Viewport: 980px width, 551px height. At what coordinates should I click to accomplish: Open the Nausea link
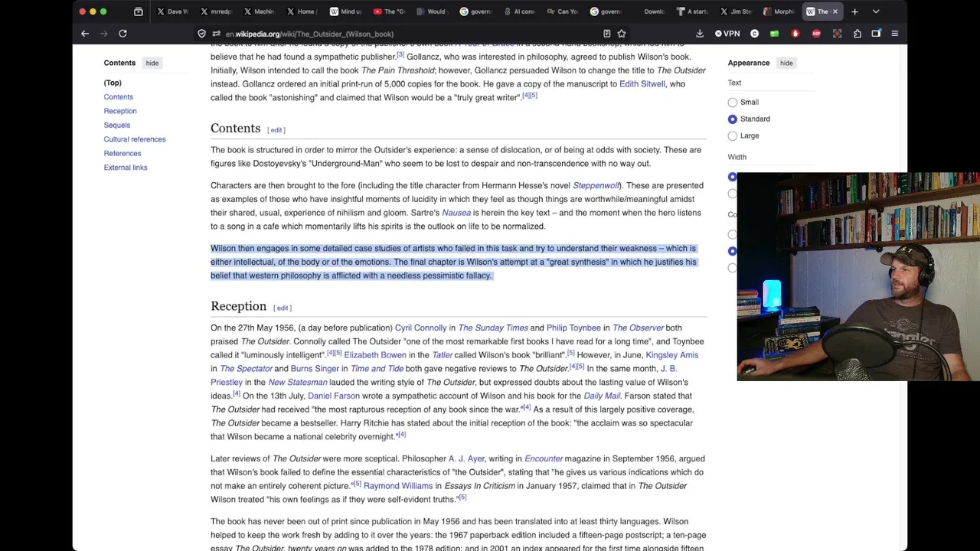[x=456, y=213]
